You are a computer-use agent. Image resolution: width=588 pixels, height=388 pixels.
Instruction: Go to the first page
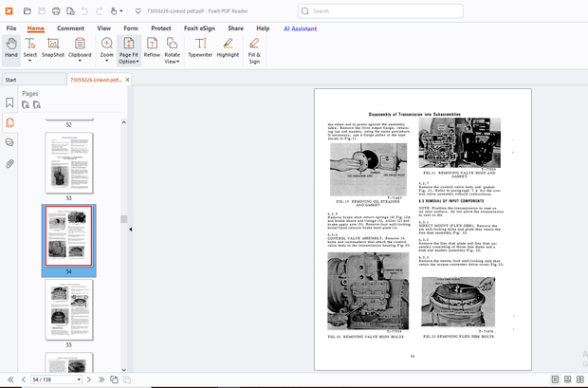tap(10, 379)
